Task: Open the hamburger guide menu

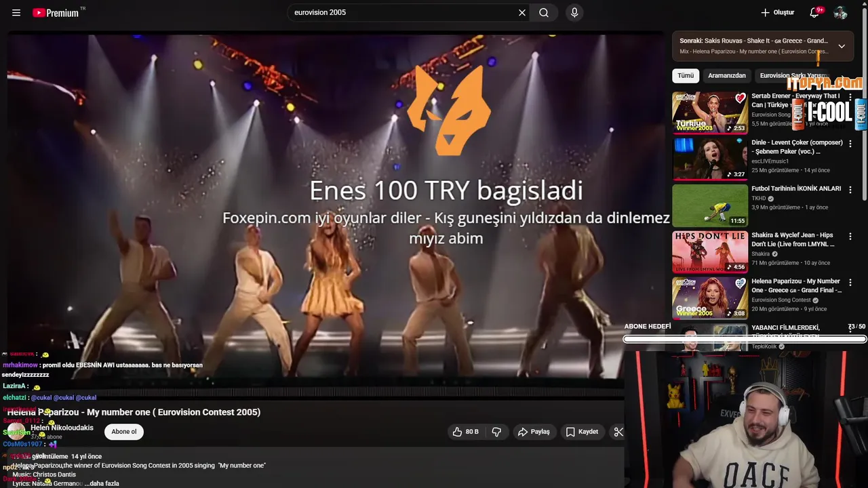Action: (16, 13)
